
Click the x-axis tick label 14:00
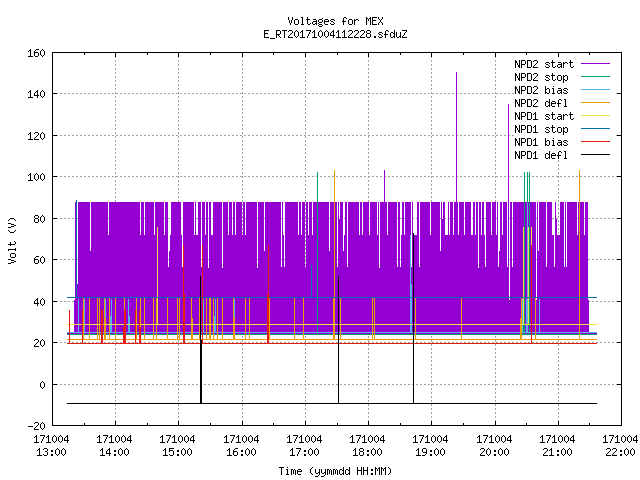(x=115, y=453)
